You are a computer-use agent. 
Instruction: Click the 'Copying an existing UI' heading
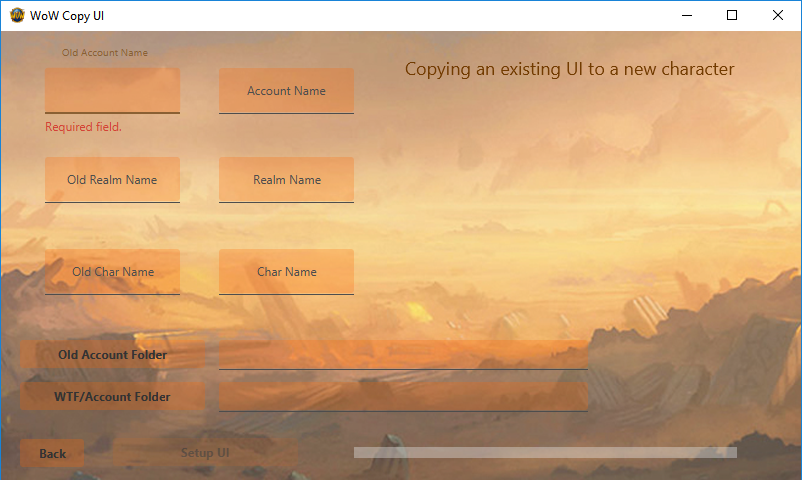point(569,69)
